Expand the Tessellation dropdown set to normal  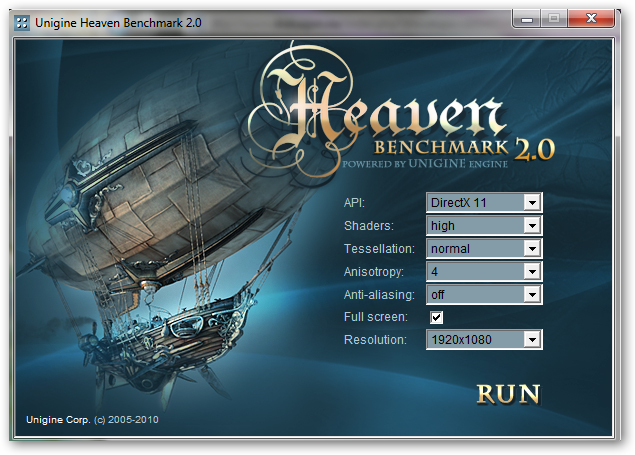pos(484,249)
